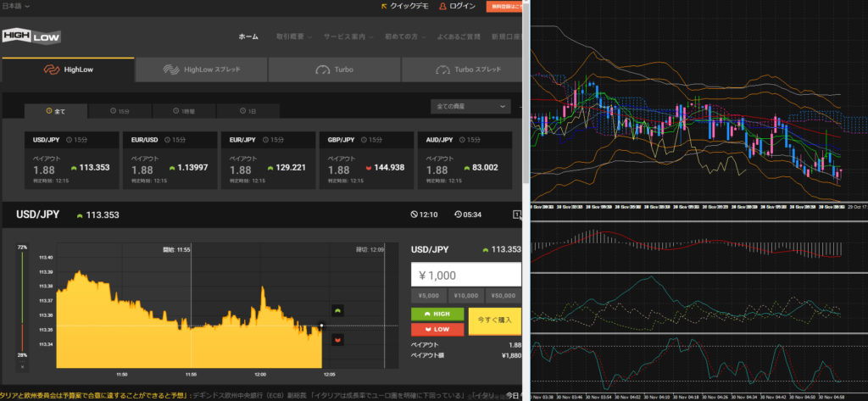
Task: Open よくあるご質問 page
Action: pos(459,36)
